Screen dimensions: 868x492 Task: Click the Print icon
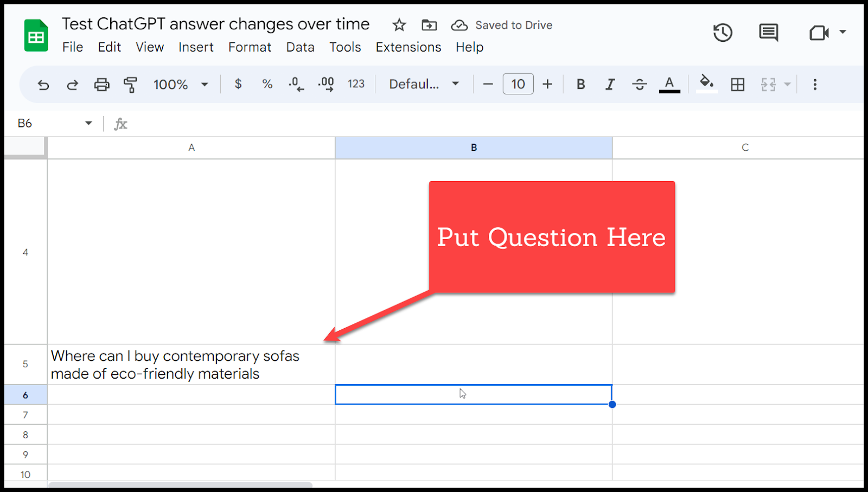101,85
